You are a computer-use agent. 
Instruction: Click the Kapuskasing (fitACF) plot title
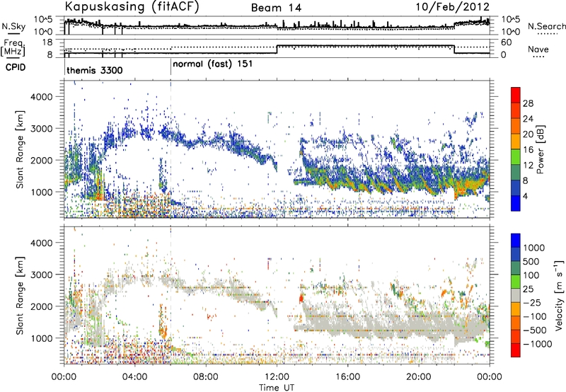[x=132, y=6]
